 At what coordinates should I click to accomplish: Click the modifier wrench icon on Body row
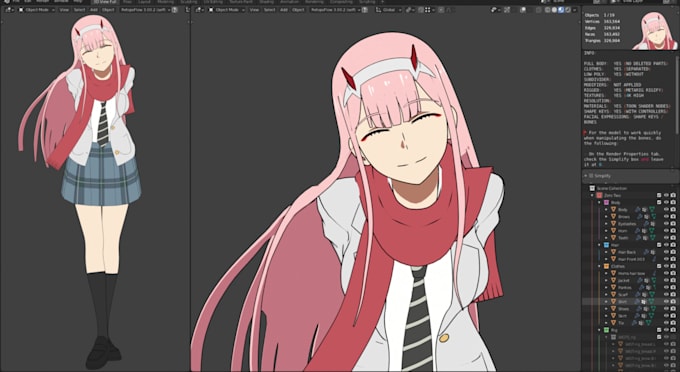coord(638,209)
